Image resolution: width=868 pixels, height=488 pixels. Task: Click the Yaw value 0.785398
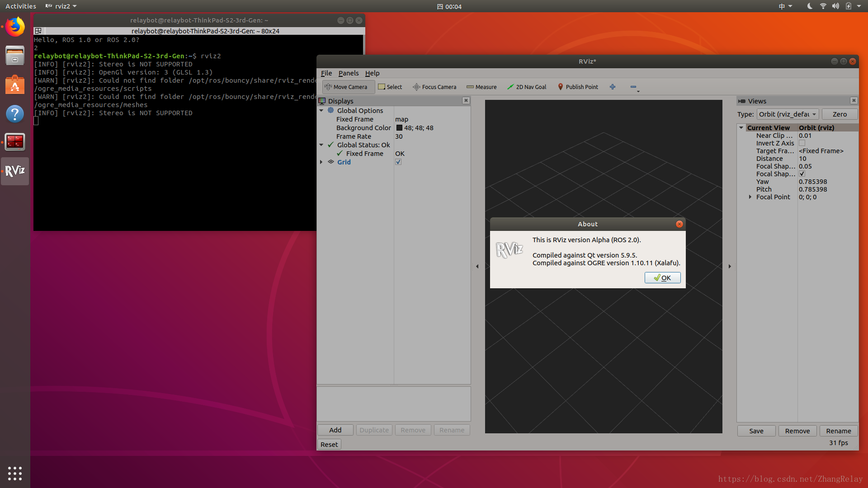[x=813, y=182]
